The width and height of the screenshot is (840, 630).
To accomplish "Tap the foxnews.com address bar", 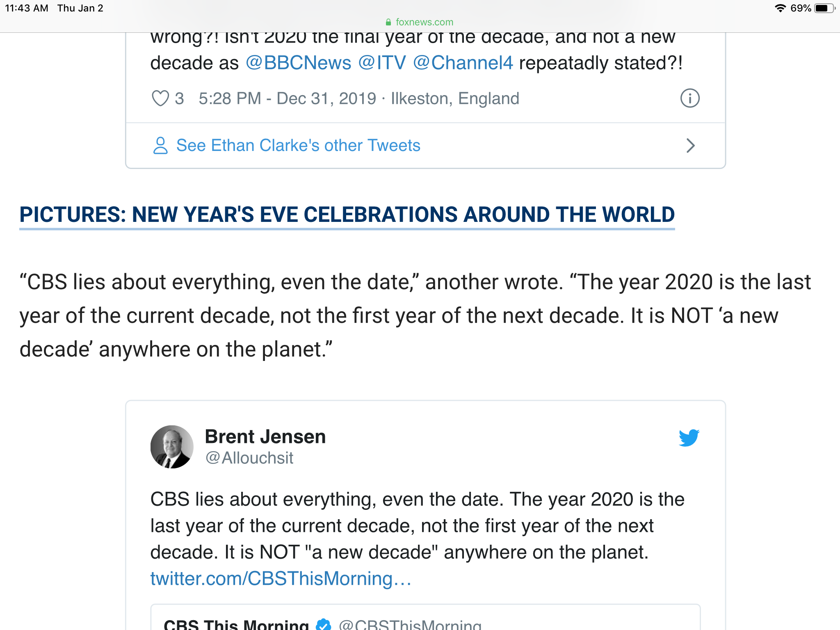I will pyautogui.click(x=420, y=22).
